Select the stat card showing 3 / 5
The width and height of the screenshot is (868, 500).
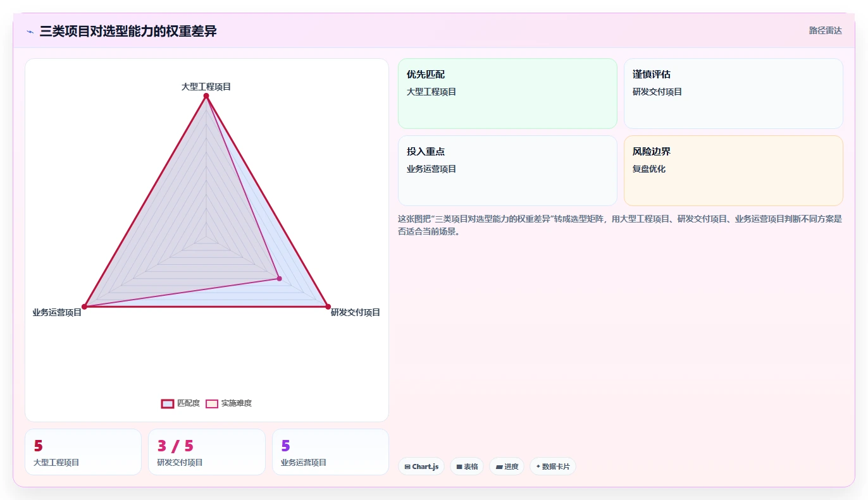(207, 452)
